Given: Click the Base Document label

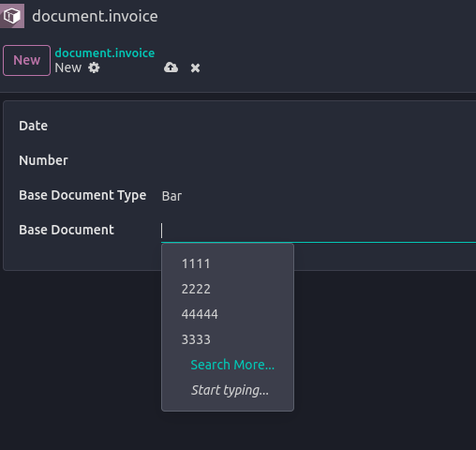Looking at the screenshot, I should (67, 230).
